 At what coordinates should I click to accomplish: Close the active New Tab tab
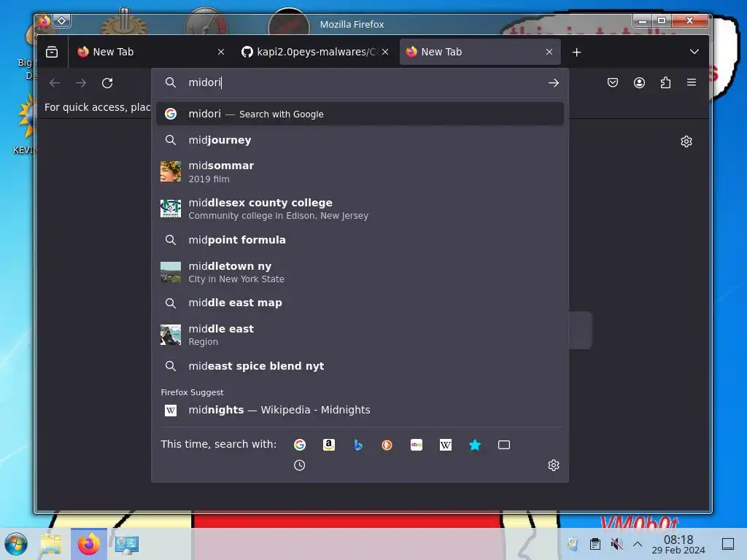[x=549, y=52]
